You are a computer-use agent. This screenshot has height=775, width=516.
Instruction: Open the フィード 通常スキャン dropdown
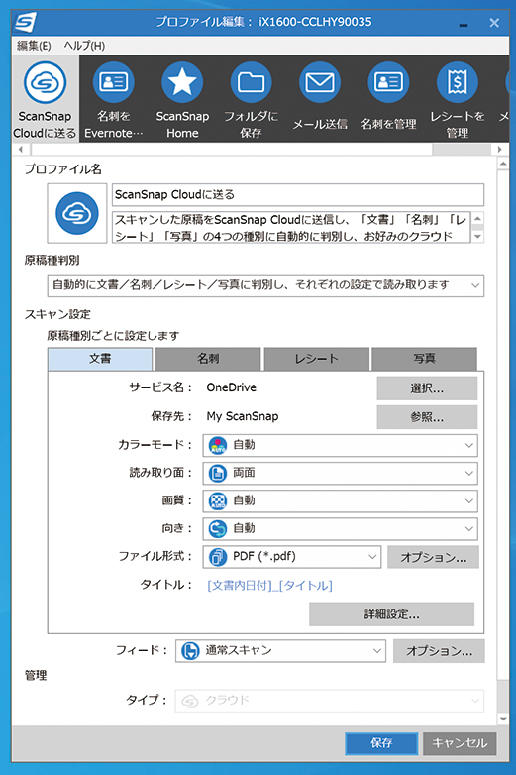pyautogui.click(x=280, y=650)
